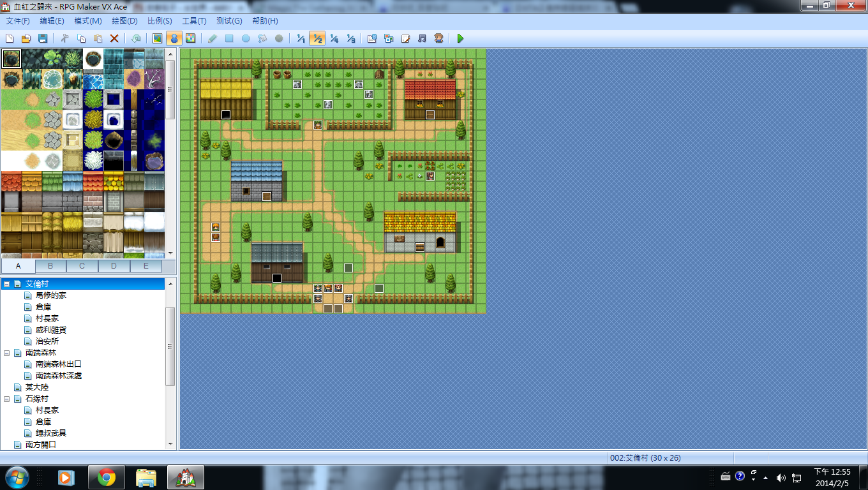The image size is (868, 490).
Task: Select the Ellipse drawing tool
Action: [x=246, y=38]
